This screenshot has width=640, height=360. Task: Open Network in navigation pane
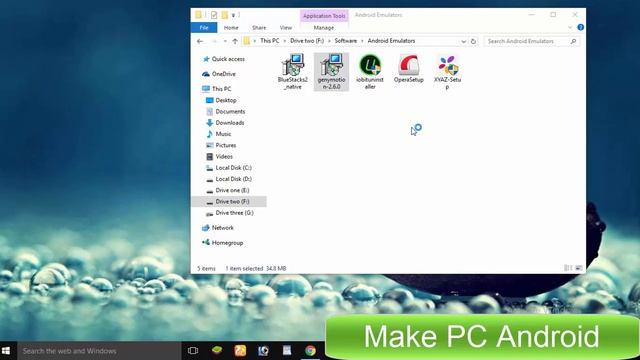click(218, 228)
